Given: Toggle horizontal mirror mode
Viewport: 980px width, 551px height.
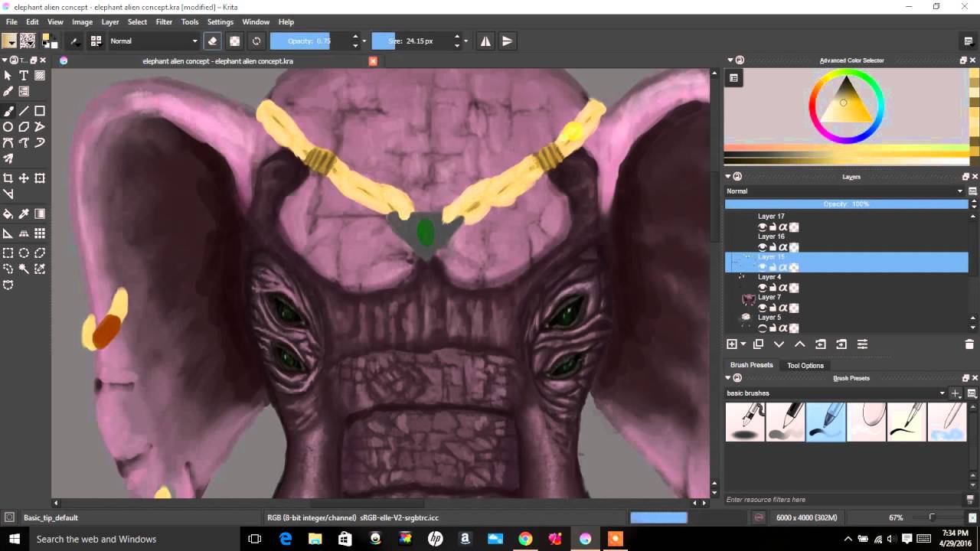Looking at the screenshot, I should [x=485, y=41].
